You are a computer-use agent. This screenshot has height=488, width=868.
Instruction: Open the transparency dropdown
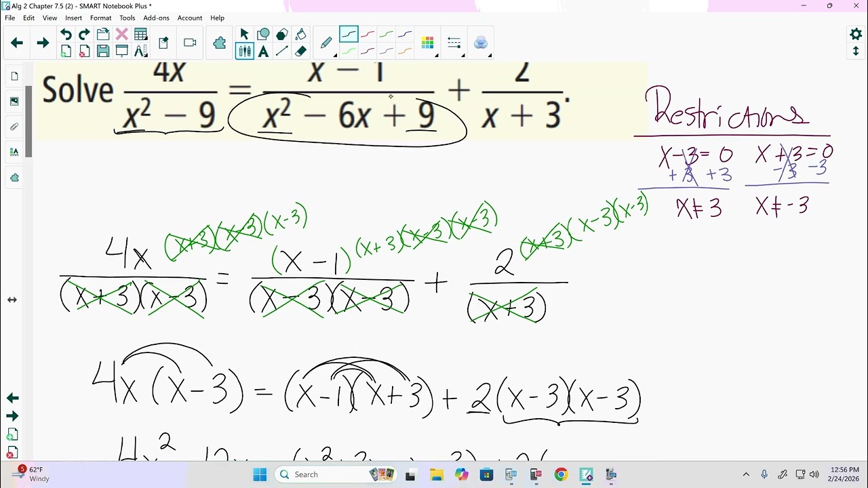481,43
